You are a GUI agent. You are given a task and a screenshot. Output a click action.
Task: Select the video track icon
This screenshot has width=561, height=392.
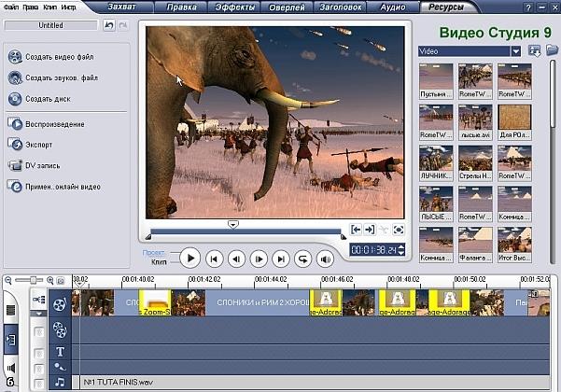coord(60,304)
